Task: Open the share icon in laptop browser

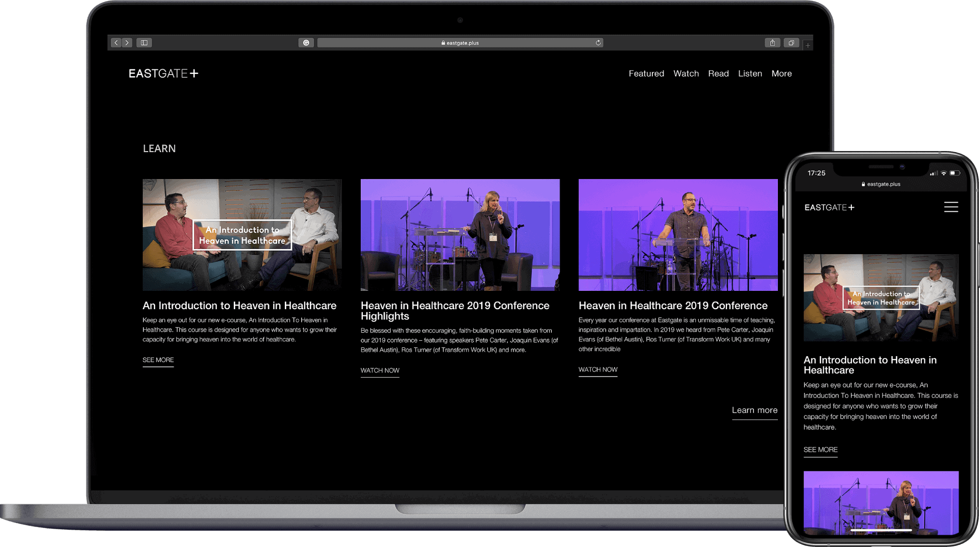Action: point(773,43)
